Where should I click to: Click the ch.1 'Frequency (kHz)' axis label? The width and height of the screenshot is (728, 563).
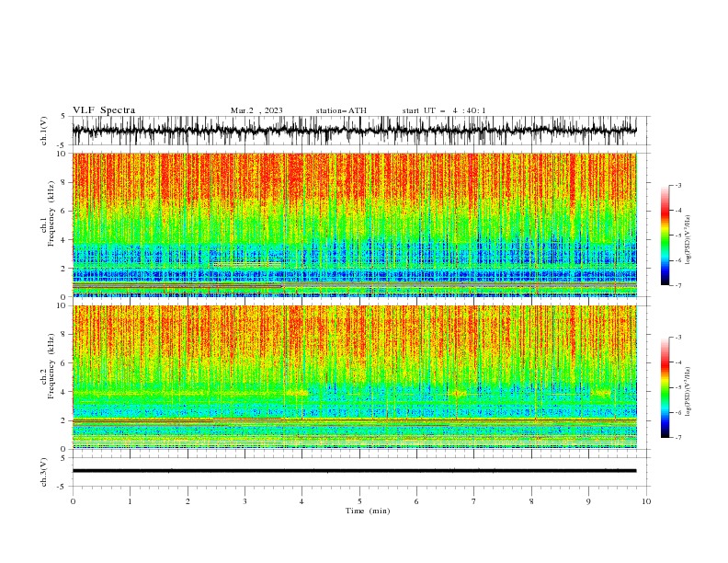coord(51,214)
